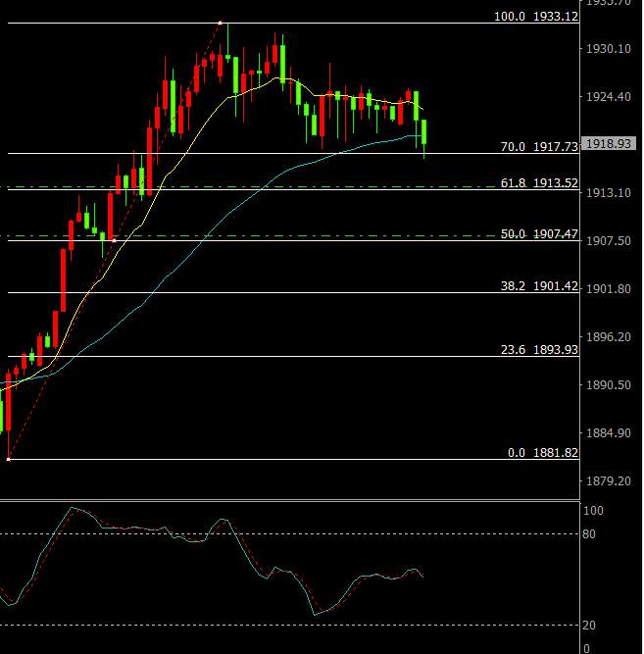Image resolution: width=644 pixels, height=654 pixels.
Task: Select the Fibonacci anchor point at the 1933.12 high
Action: (x=221, y=23)
